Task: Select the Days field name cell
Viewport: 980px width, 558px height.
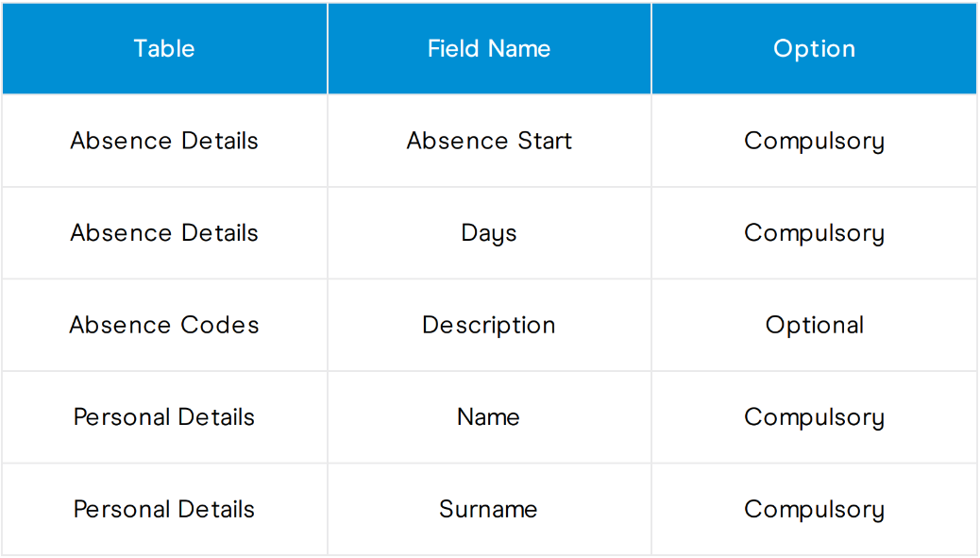Action: pos(489,233)
